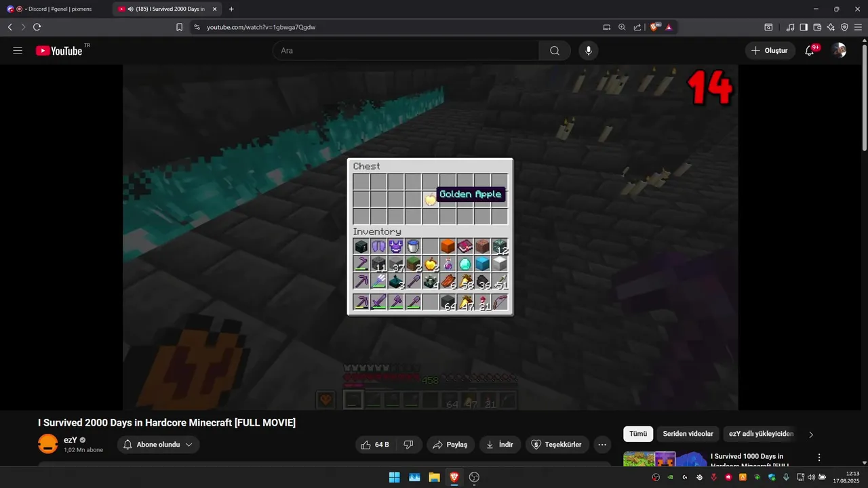Share this page from address bar
The image size is (868, 488).
637,27
